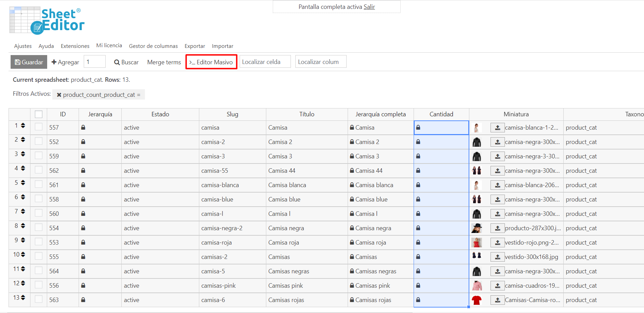Open the Localizar celda dropdown field
The width and height of the screenshot is (644, 313).
265,62
